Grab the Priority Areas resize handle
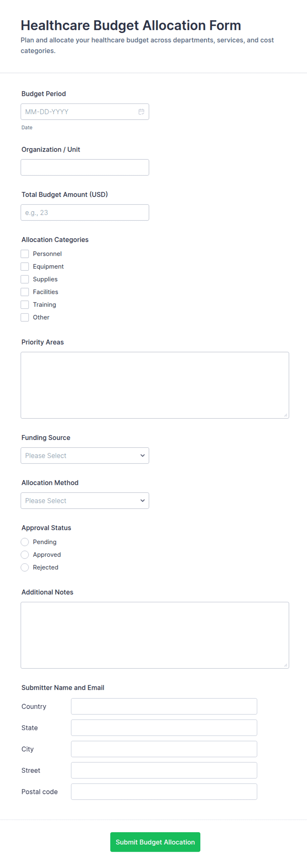This screenshot has width=307, height=868. point(286,415)
